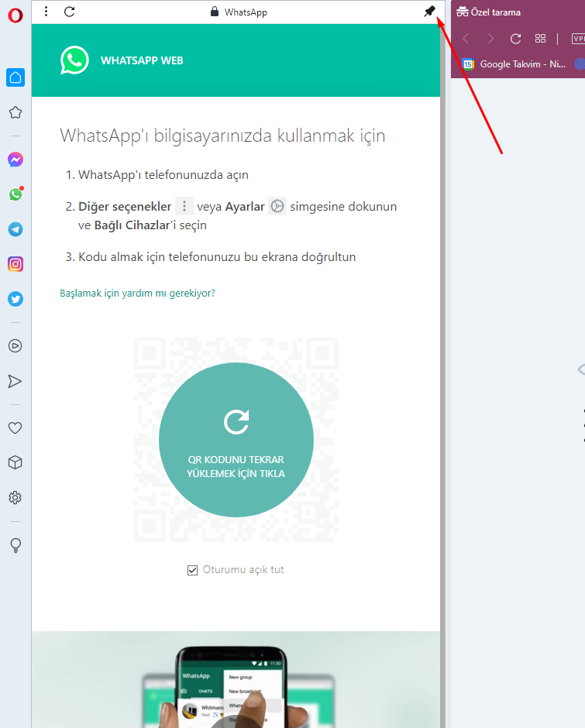The width and height of the screenshot is (585, 728).
Task: Click step "WhatsApp'ı telefonunuzda açın"
Action: click(x=163, y=175)
